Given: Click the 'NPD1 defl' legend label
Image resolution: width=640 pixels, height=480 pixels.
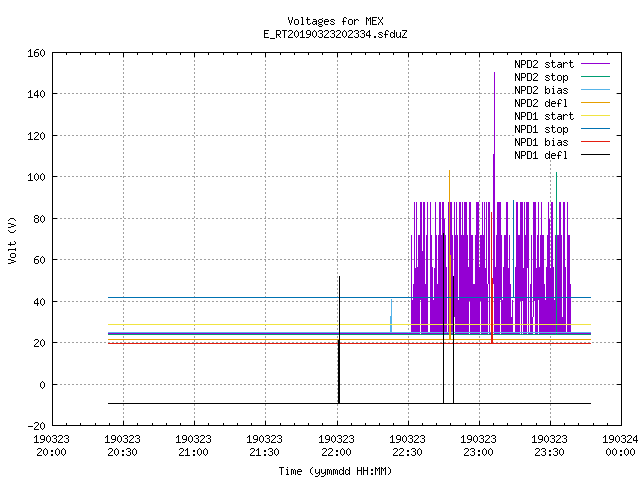Looking at the screenshot, I should 541,155.
